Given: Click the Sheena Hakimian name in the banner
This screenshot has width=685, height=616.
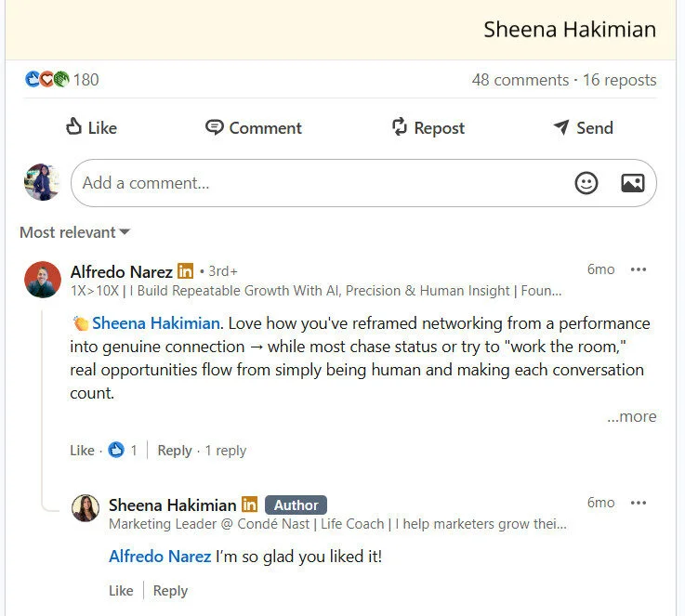Looking at the screenshot, I should click(x=570, y=30).
